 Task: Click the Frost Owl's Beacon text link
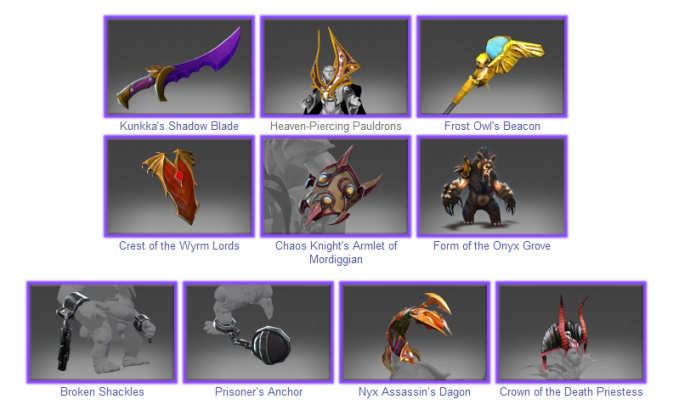(x=492, y=126)
